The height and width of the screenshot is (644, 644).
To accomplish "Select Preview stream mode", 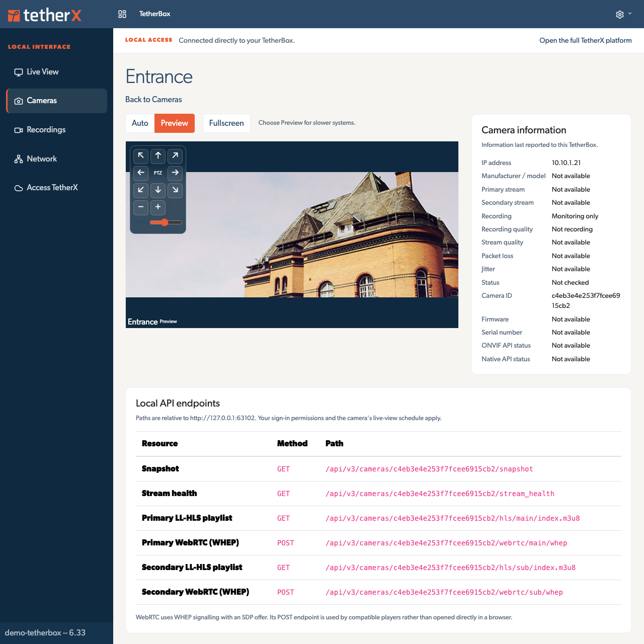I will 175,123.
